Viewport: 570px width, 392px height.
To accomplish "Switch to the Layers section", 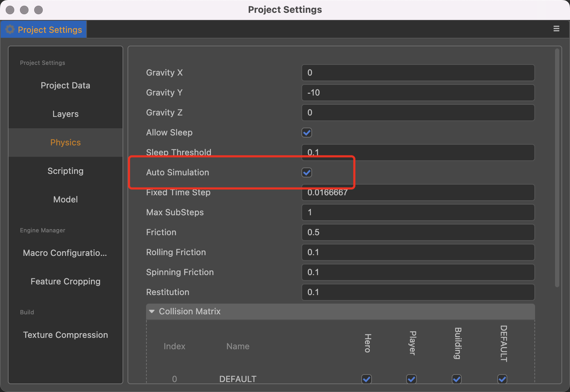I will pos(66,114).
